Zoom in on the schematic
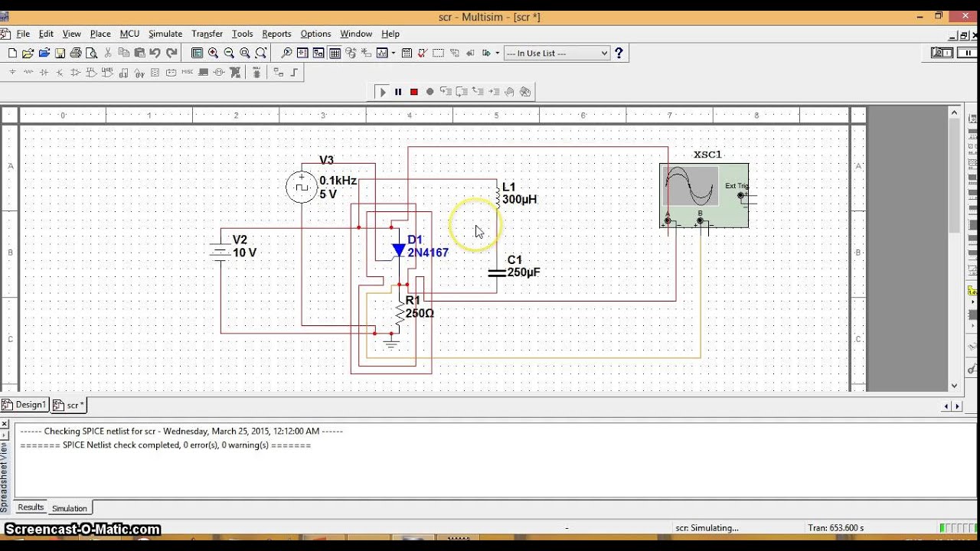This screenshot has width=980, height=551. click(x=213, y=53)
